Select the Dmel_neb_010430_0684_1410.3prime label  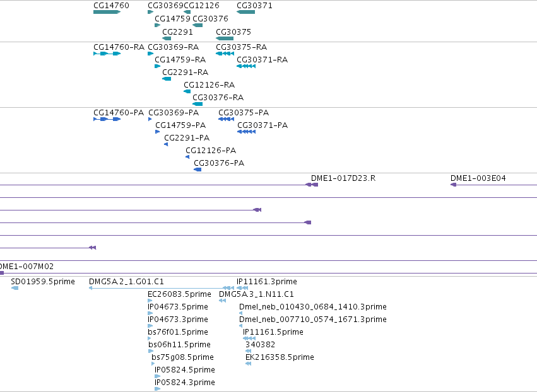pyautogui.click(x=313, y=307)
